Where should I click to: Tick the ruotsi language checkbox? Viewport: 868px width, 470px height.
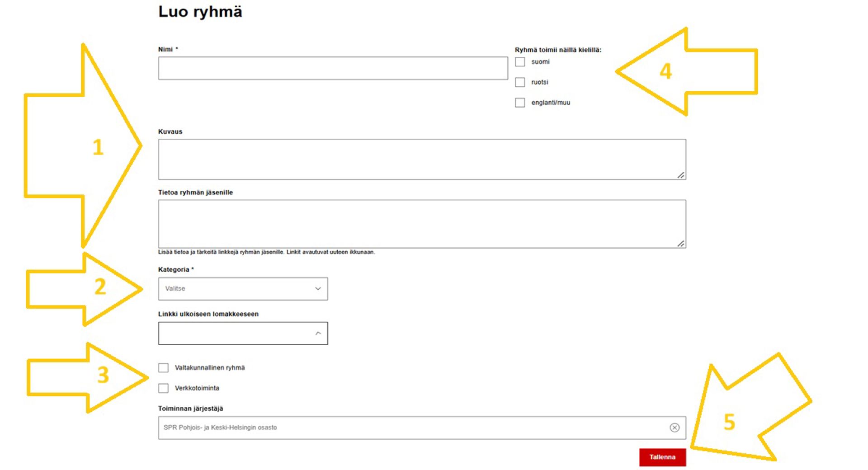(520, 82)
